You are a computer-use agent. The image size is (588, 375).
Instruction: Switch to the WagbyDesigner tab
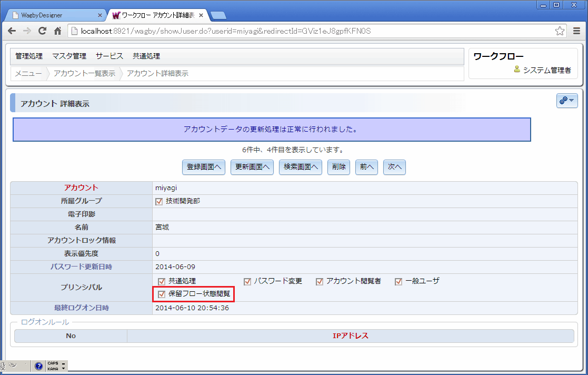(55, 15)
